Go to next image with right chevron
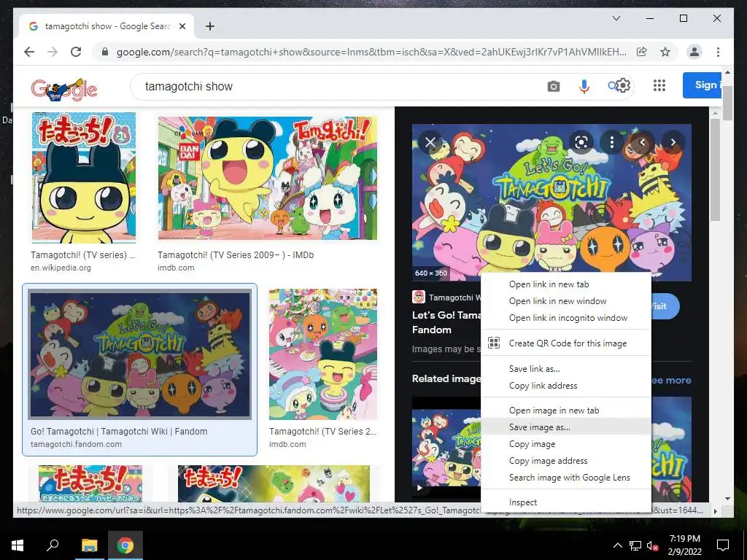747x560 pixels. [673, 142]
